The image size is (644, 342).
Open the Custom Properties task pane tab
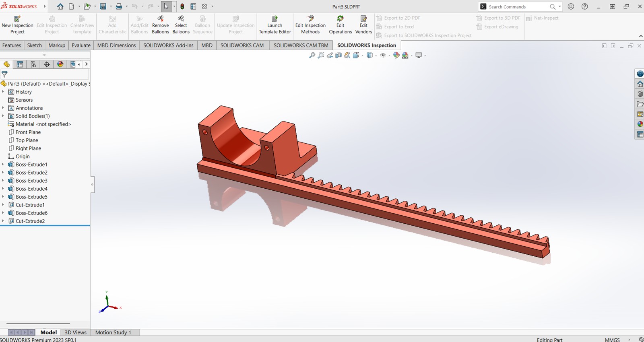tap(640, 134)
